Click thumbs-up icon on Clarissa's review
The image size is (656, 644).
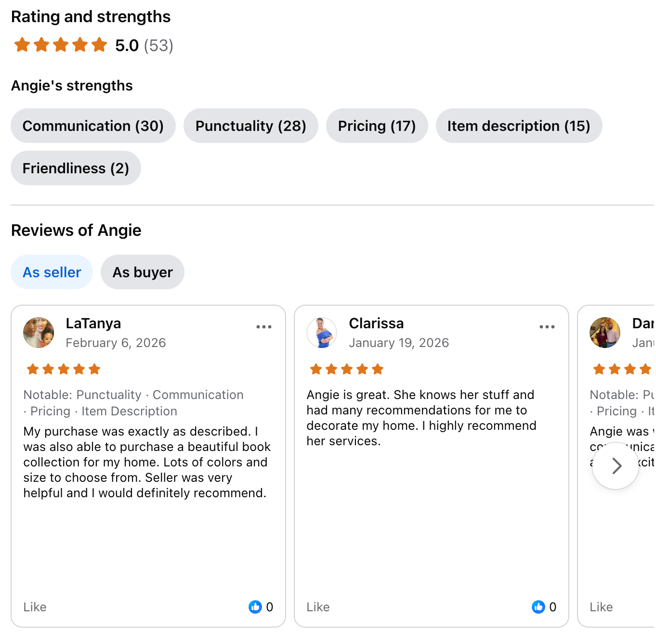click(538, 607)
